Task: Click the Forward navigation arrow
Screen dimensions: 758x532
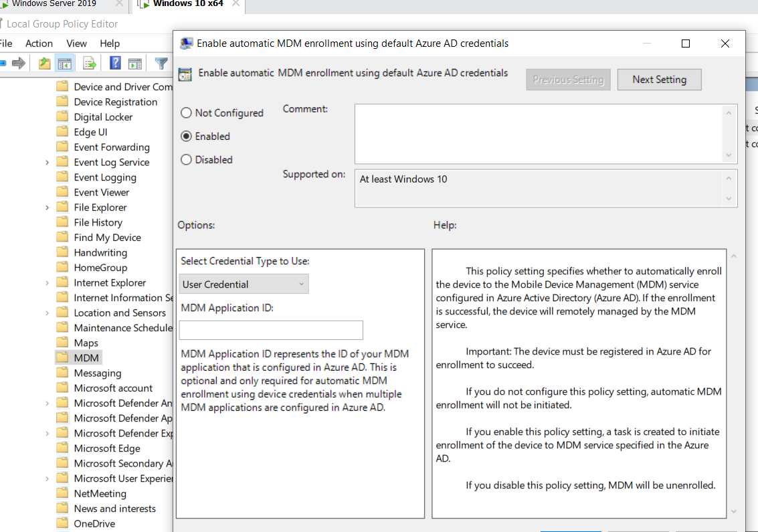Action: point(18,63)
